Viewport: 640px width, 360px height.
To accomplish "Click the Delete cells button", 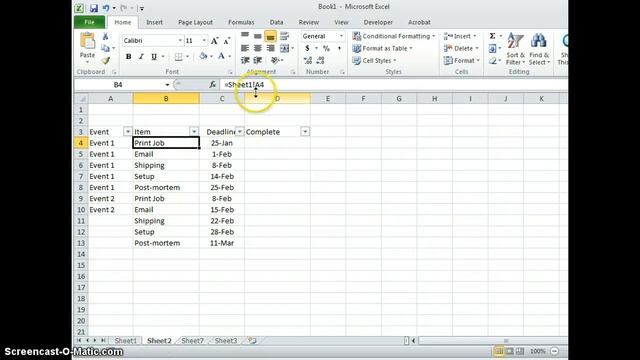I will 460,49.
